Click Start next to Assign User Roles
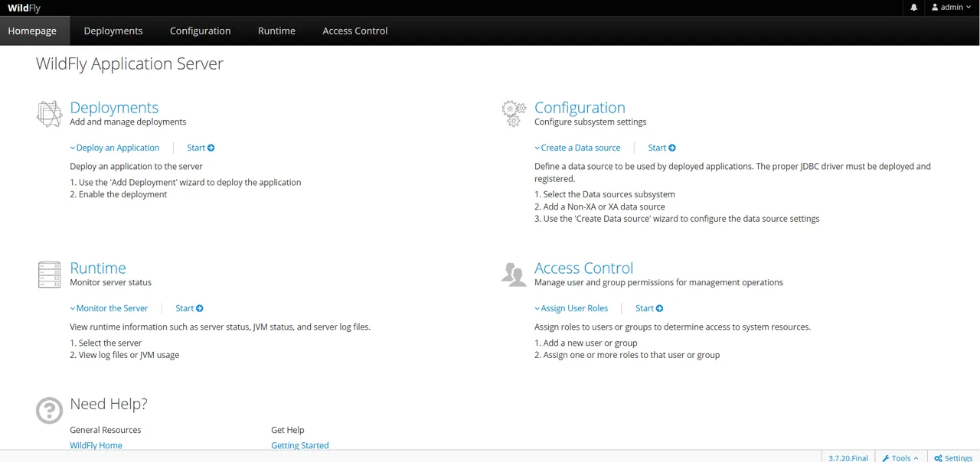The image size is (980, 462). [649, 308]
